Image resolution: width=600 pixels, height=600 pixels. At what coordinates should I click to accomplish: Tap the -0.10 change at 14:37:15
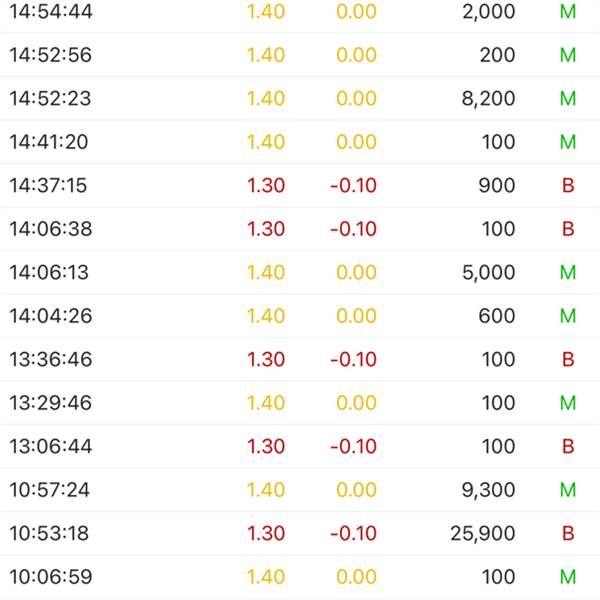354,186
